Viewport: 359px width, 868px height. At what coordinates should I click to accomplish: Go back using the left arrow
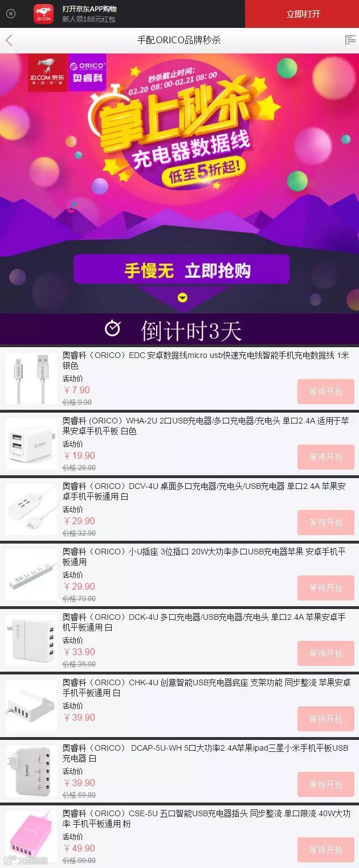pos(9,40)
